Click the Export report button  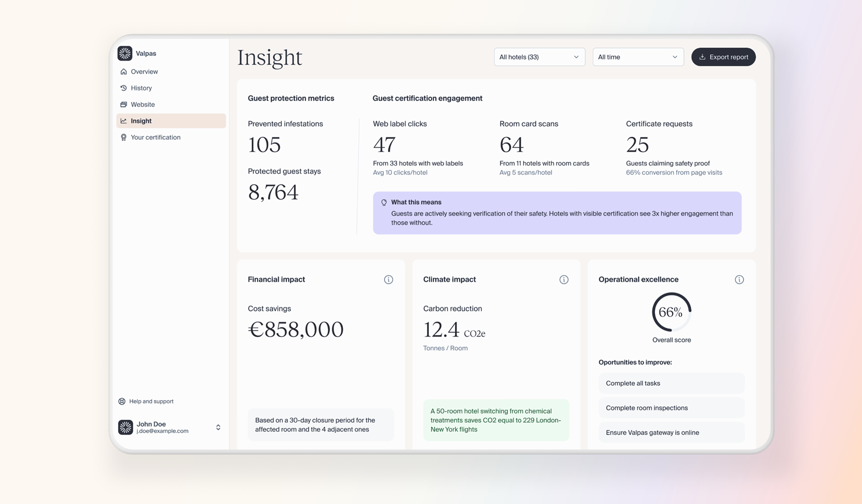click(723, 57)
